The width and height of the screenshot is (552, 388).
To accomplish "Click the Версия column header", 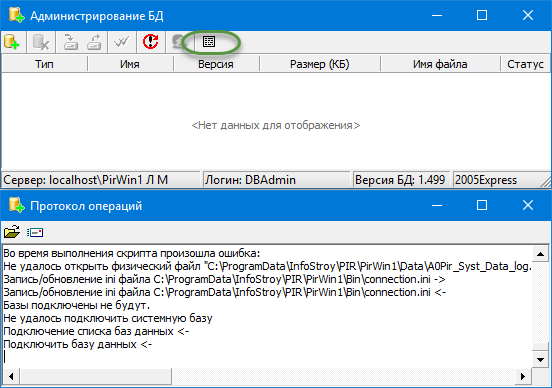I will coord(216,64).
